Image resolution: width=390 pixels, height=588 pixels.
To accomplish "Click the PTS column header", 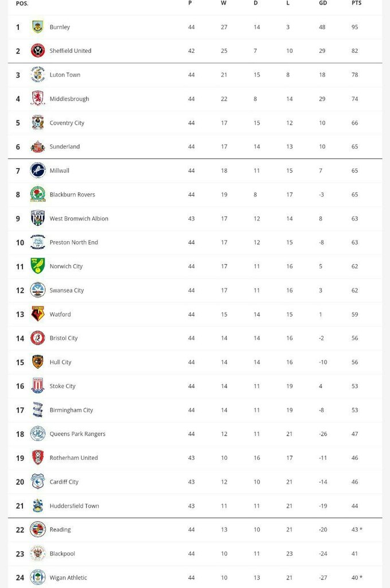I will click(x=356, y=3).
